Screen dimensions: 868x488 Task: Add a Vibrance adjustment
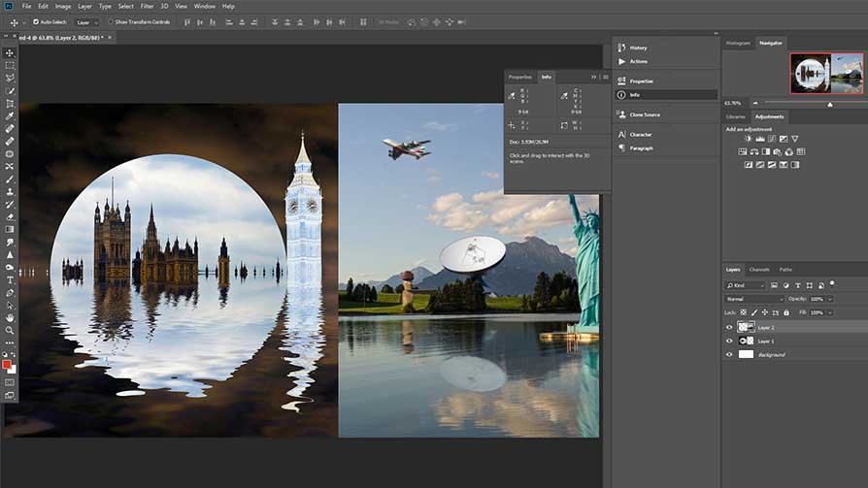tap(795, 139)
